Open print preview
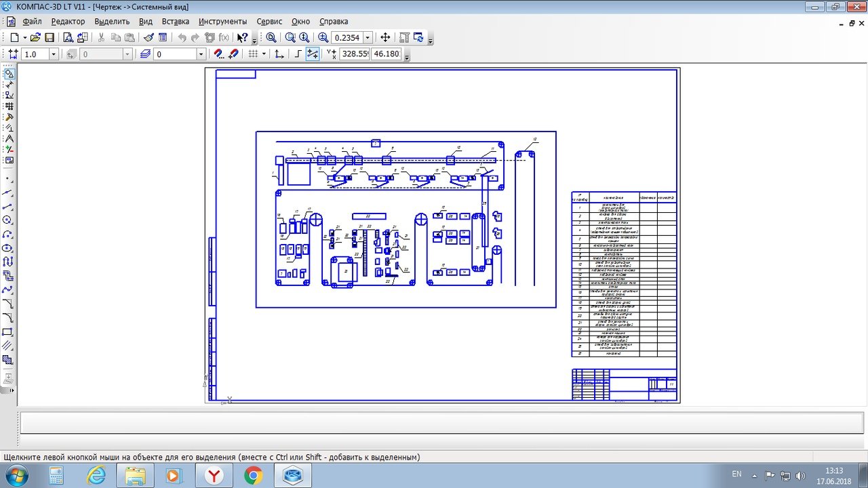 tap(68, 38)
